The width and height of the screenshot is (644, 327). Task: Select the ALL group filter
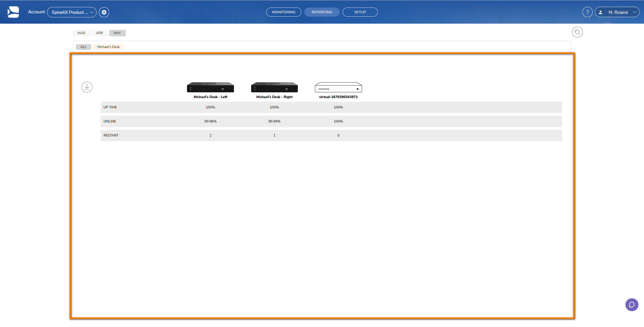click(x=83, y=47)
